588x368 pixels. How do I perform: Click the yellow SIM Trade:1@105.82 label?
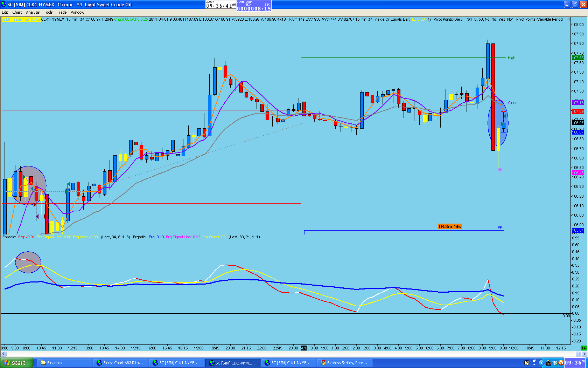point(21,20)
